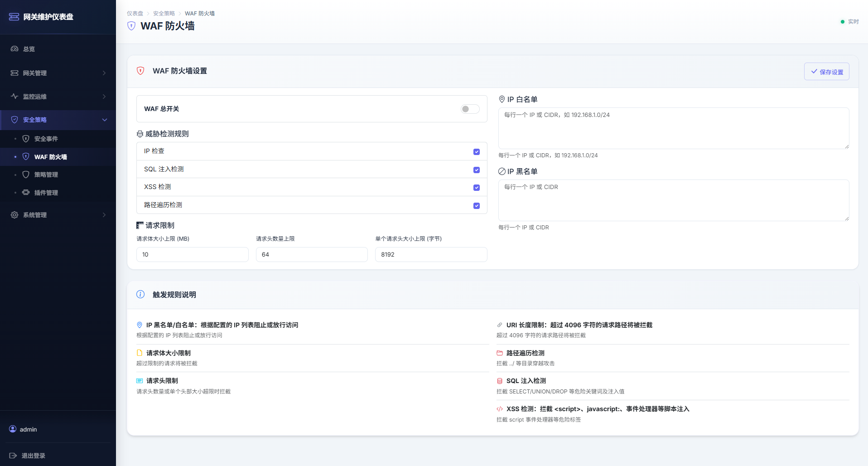
Task: Select the WAF 防火墙 submenu item
Action: click(x=58, y=157)
